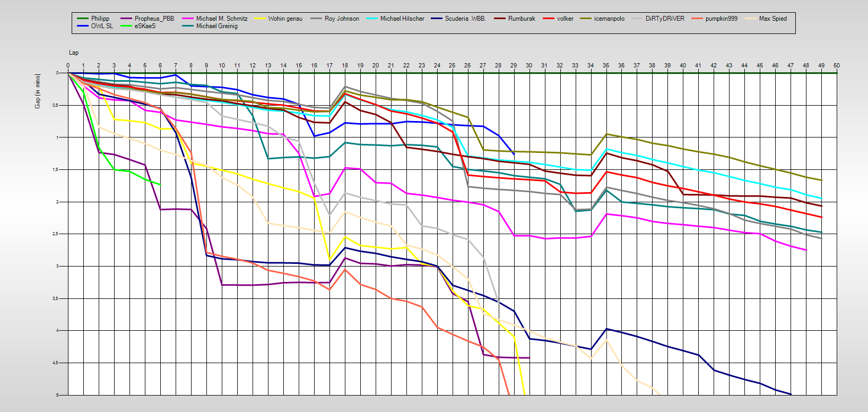The width and height of the screenshot is (868, 412).
Task: Click the OWL SL legend label
Action: coord(102,26)
